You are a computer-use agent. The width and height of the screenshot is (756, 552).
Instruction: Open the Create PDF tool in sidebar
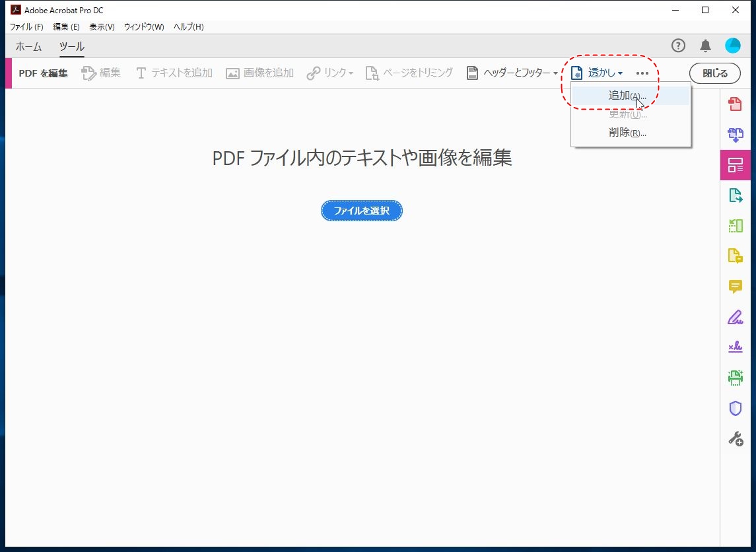tap(736, 104)
